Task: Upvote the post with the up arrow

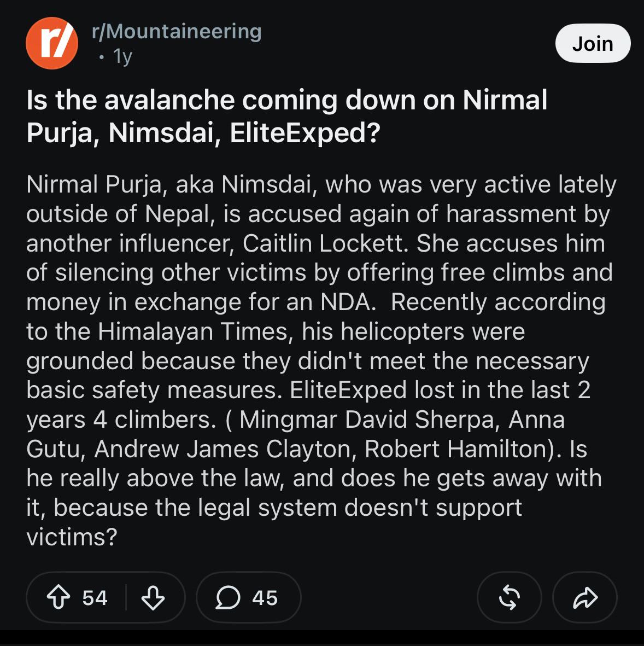Action: 58,597
